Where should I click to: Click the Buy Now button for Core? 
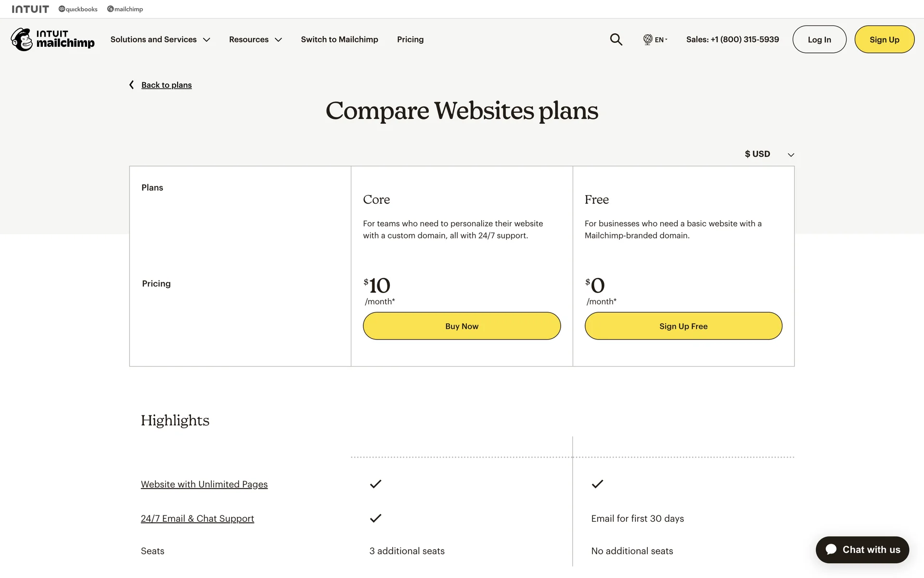[462, 326]
